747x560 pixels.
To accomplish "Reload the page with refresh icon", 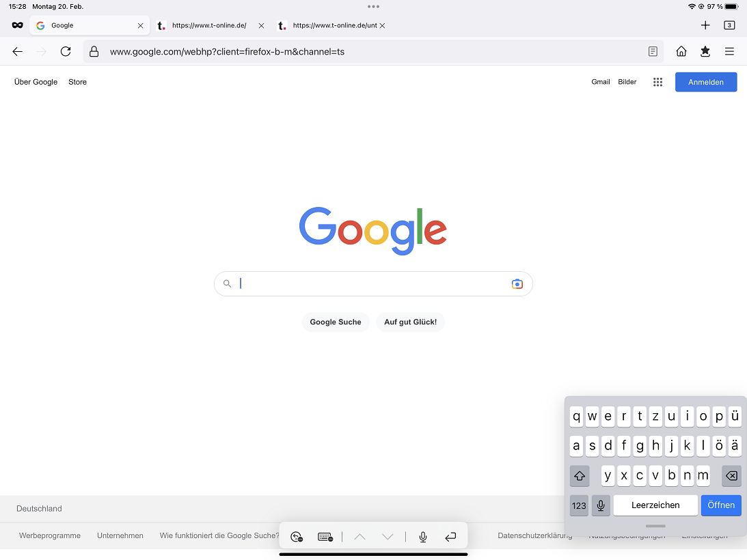I will [x=66, y=51].
